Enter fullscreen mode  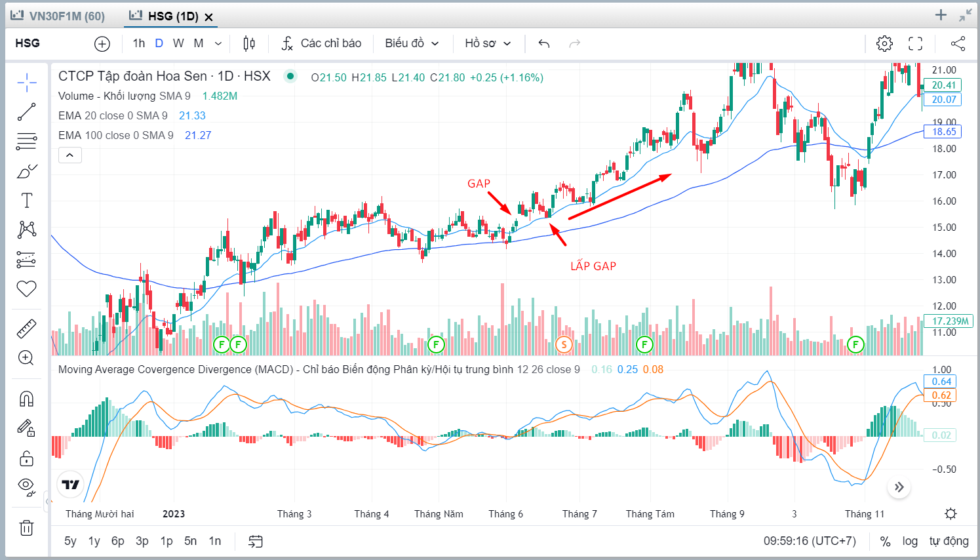(x=916, y=44)
